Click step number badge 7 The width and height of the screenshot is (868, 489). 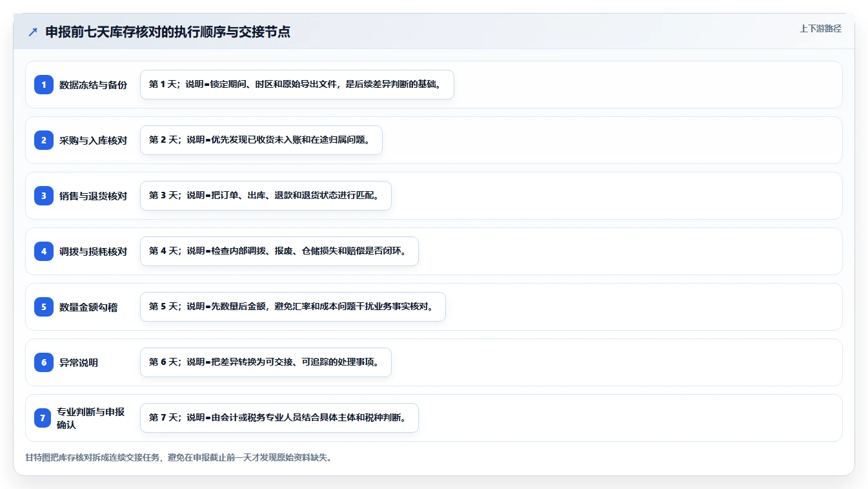43,418
